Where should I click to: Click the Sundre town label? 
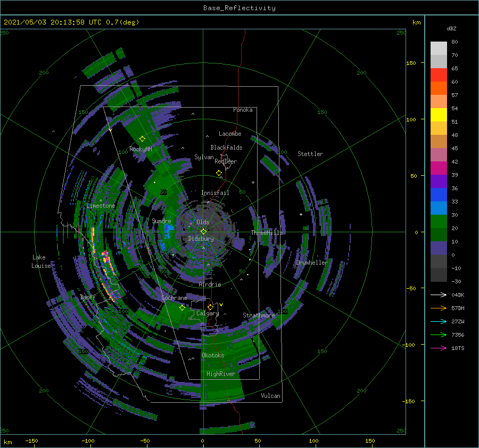pos(161,221)
